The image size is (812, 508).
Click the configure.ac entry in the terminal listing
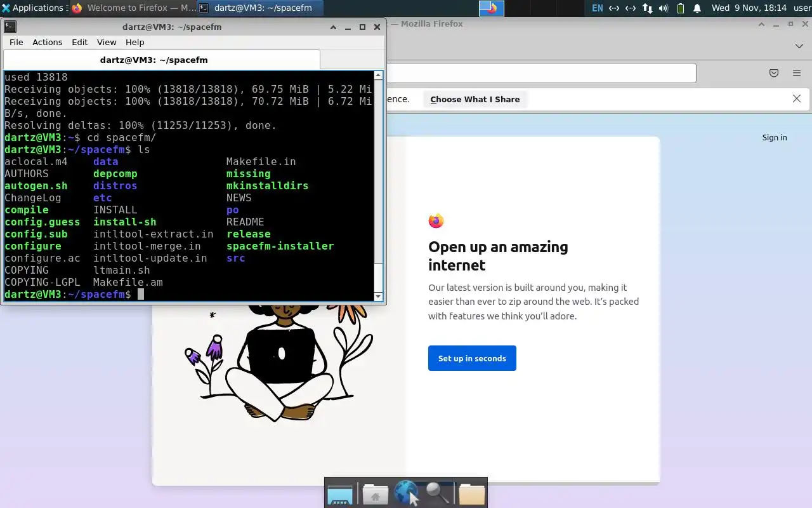(x=43, y=258)
